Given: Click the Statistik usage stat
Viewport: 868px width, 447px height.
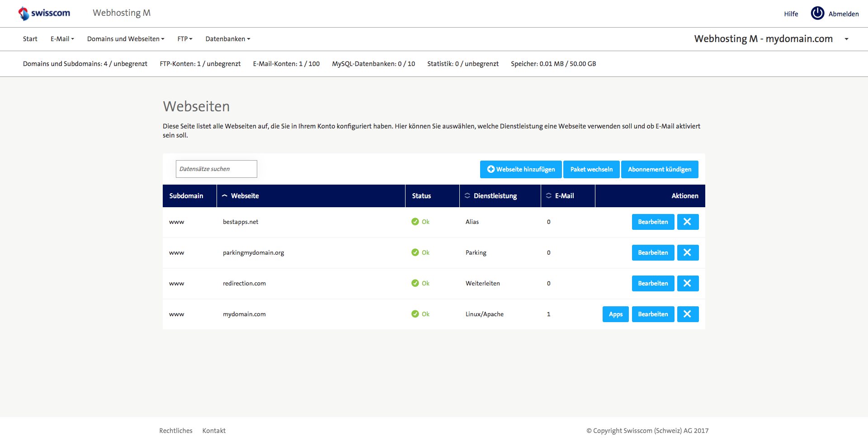Looking at the screenshot, I should pos(463,64).
